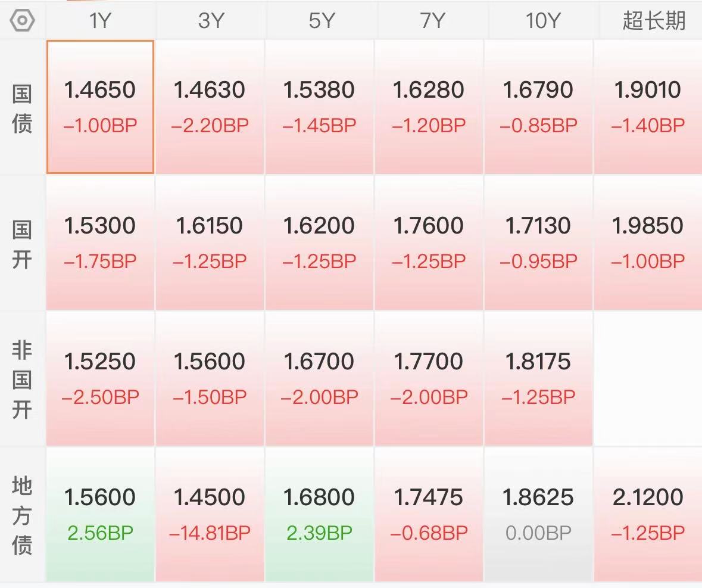The height and width of the screenshot is (588, 702).
Task: Select the 3Y maturity column header
Action: click(210, 21)
